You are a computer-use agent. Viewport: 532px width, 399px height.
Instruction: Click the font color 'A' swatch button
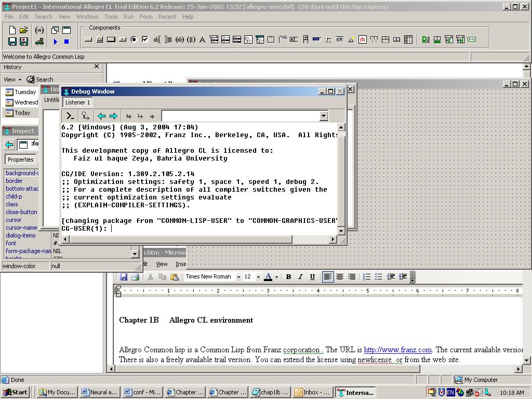(x=268, y=277)
